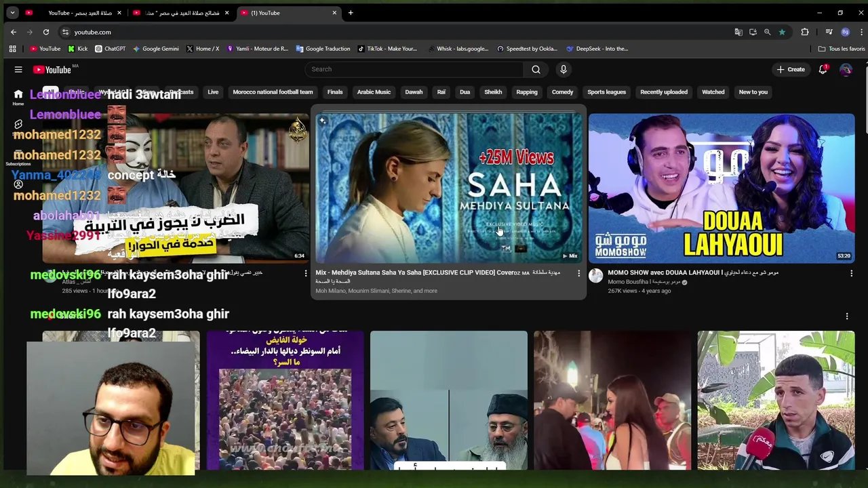Open the Momo Bousfiha channel link
Viewport: 868px width, 488px height.
(x=644, y=282)
